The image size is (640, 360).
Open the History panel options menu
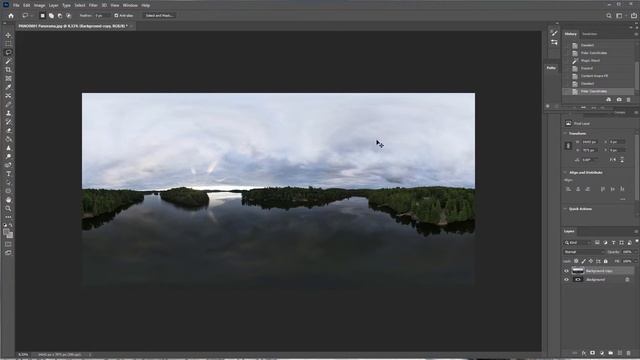pyautogui.click(x=636, y=34)
